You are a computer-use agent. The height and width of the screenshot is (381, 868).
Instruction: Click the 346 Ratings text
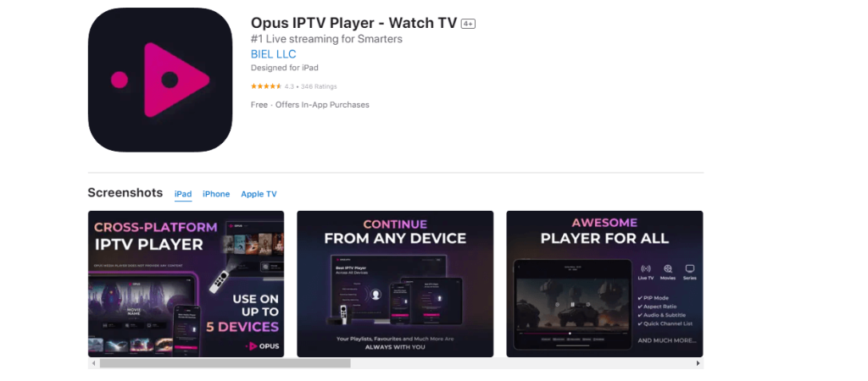[x=319, y=86]
